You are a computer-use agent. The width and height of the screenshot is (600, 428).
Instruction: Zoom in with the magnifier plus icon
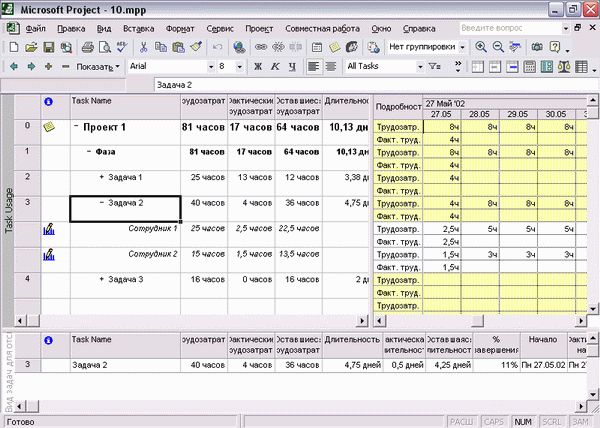click(x=481, y=47)
